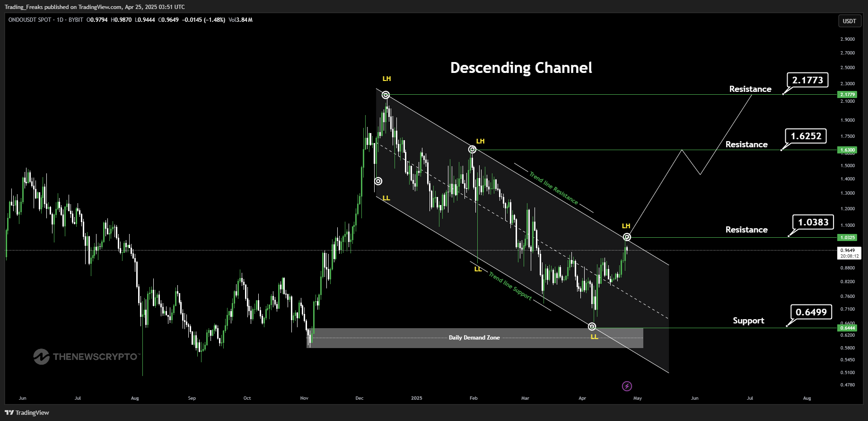Click the Feb label on time axis
868x421 pixels.
point(473,398)
